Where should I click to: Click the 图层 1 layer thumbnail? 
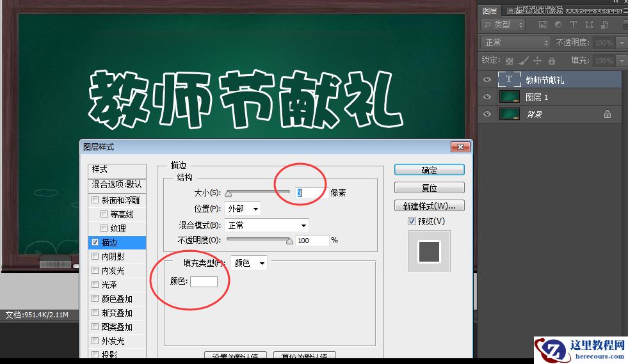509,97
